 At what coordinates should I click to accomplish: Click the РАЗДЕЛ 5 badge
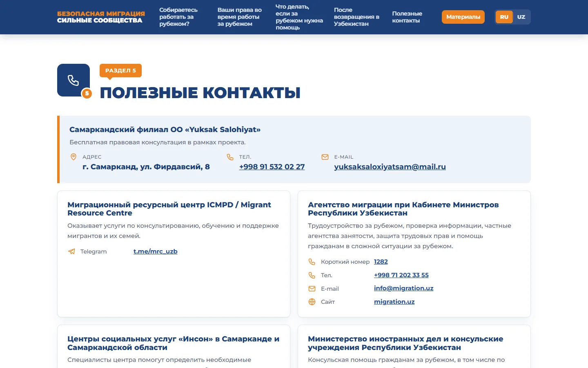120,71
